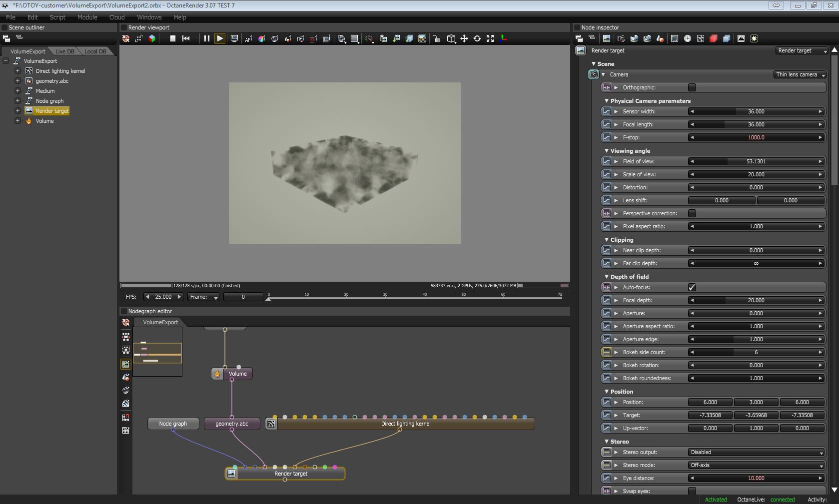
Task: Click the render passes stacked-layers icon
Action: tap(727, 38)
